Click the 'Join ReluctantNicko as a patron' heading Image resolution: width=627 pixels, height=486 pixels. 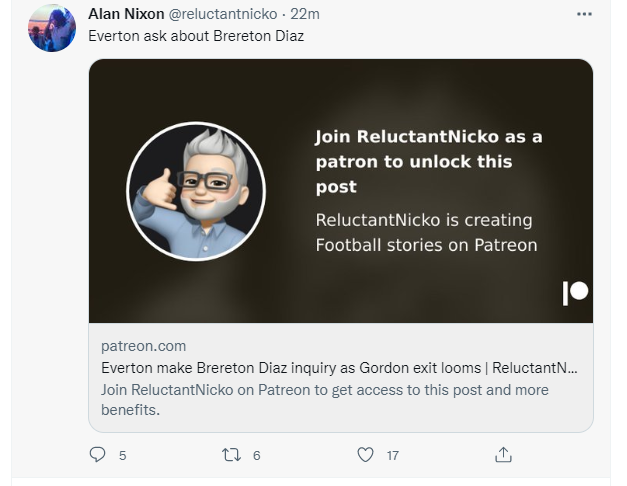point(429,162)
